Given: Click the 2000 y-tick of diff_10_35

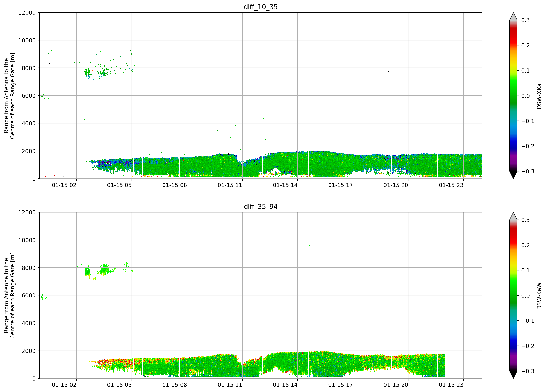Looking at the screenshot, I should click(x=29, y=151).
